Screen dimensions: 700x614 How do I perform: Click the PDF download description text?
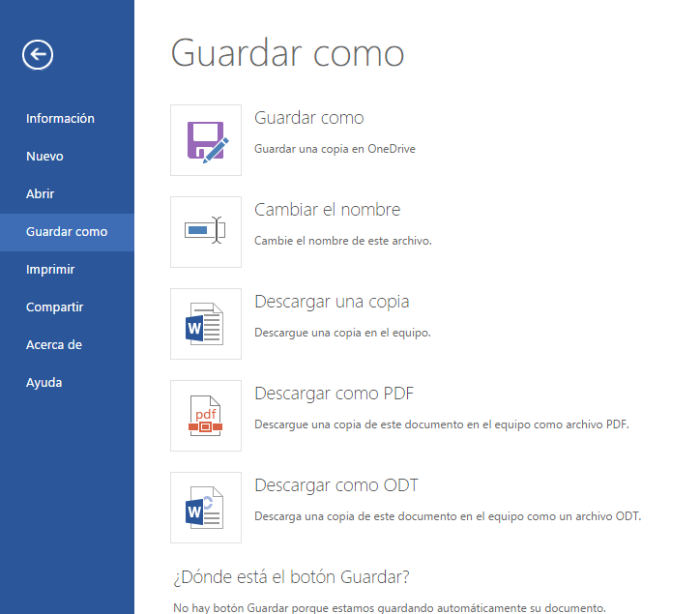coord(442,424)
